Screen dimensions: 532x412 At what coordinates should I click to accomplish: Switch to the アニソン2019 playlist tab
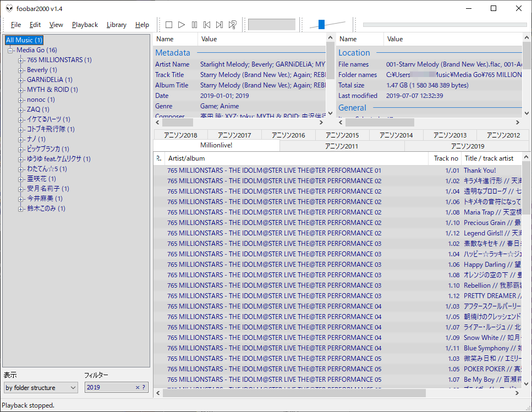467,146
